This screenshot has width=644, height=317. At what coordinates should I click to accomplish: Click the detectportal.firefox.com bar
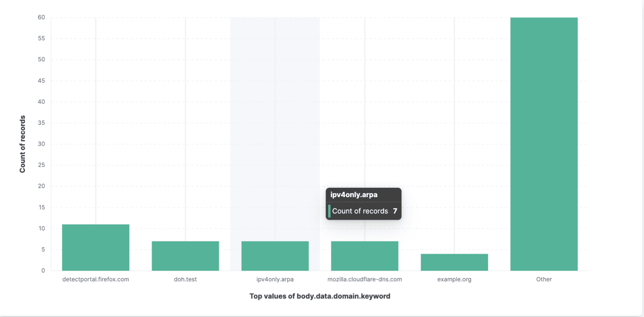coord(96,247)
